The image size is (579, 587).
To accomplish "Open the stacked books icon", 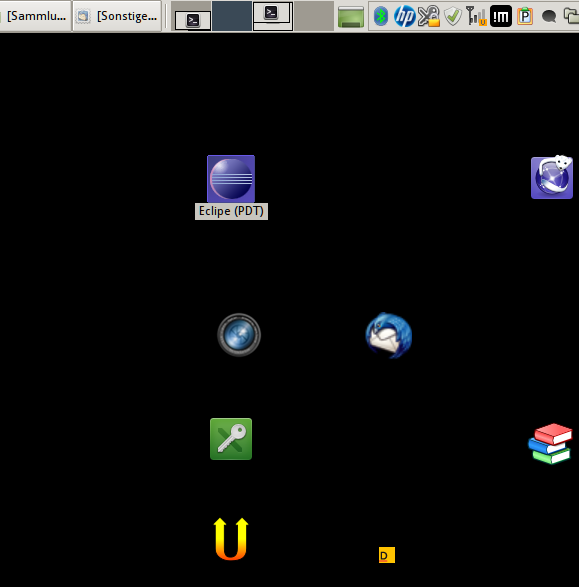I will 550,444.
